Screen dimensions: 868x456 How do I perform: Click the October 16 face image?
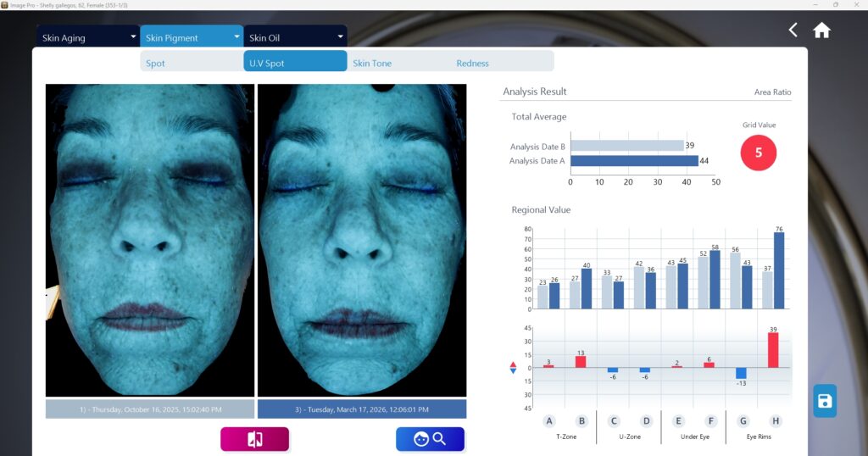click(x=150, y=240)
